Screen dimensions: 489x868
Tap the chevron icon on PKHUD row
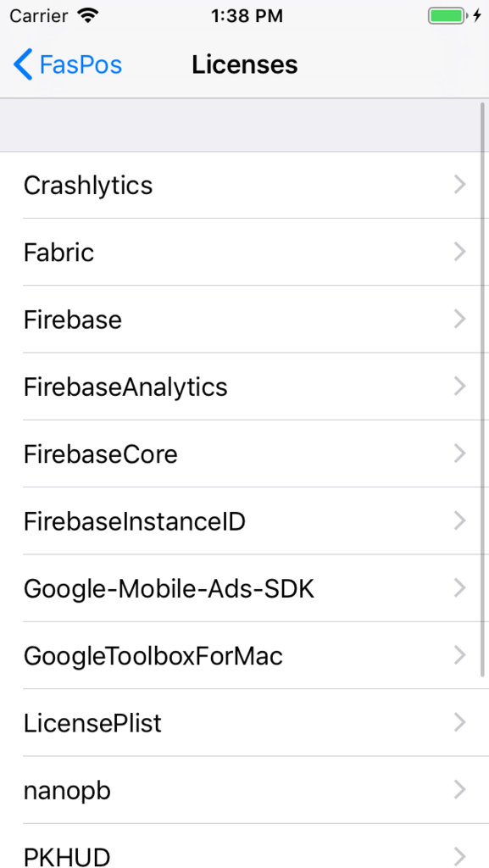459,856
